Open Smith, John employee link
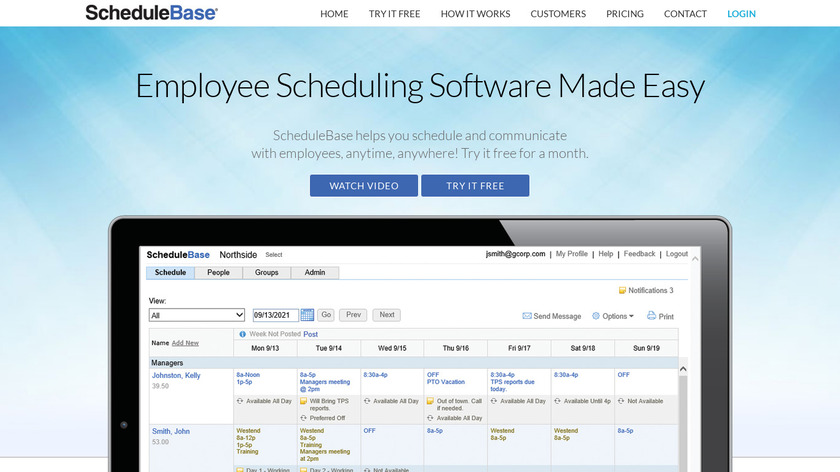Screen dimensions: 840x472 click(x=170, y=431)
